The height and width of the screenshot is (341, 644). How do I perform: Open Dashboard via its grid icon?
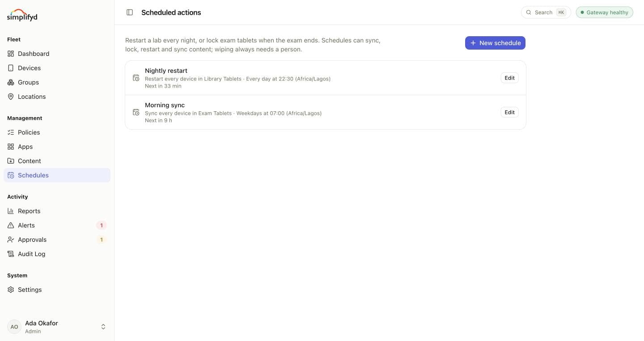point(11,54)
